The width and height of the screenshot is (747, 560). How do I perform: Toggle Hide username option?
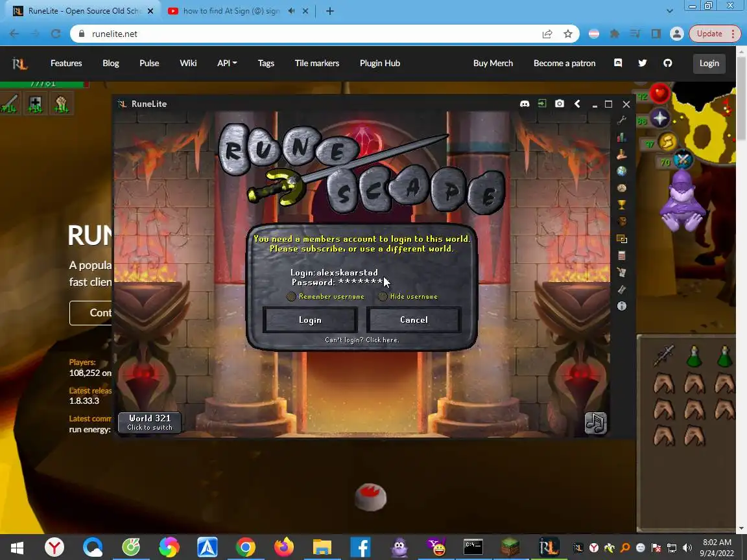point(409,296)
